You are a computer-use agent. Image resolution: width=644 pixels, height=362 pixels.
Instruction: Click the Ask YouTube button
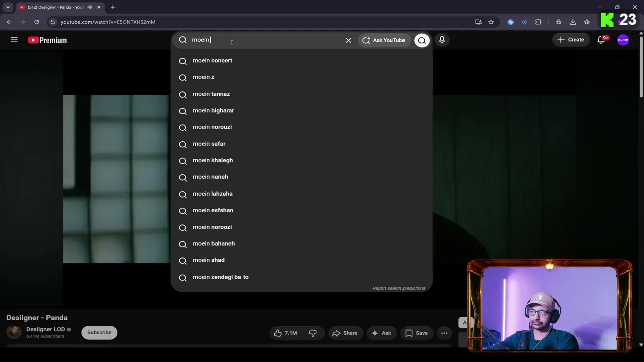[384, 40]
